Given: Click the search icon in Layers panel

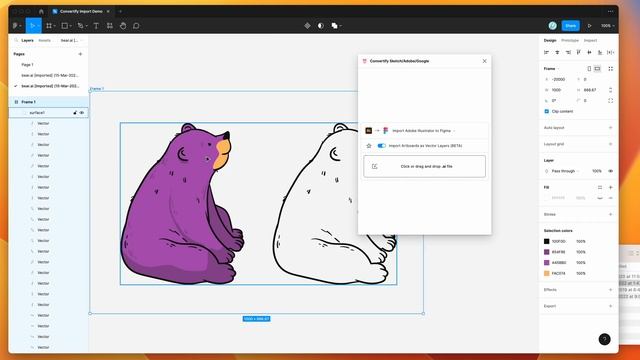Looking at the screenshot, I should (x=16, y=40).
